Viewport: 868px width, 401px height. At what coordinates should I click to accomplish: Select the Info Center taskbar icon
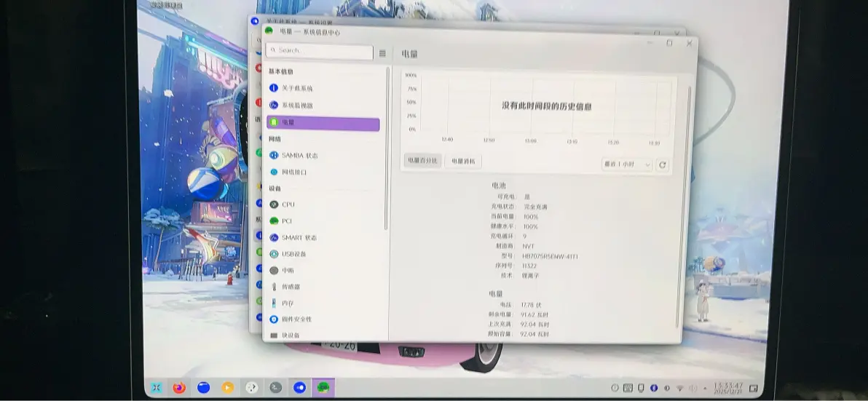pos(323,388)
